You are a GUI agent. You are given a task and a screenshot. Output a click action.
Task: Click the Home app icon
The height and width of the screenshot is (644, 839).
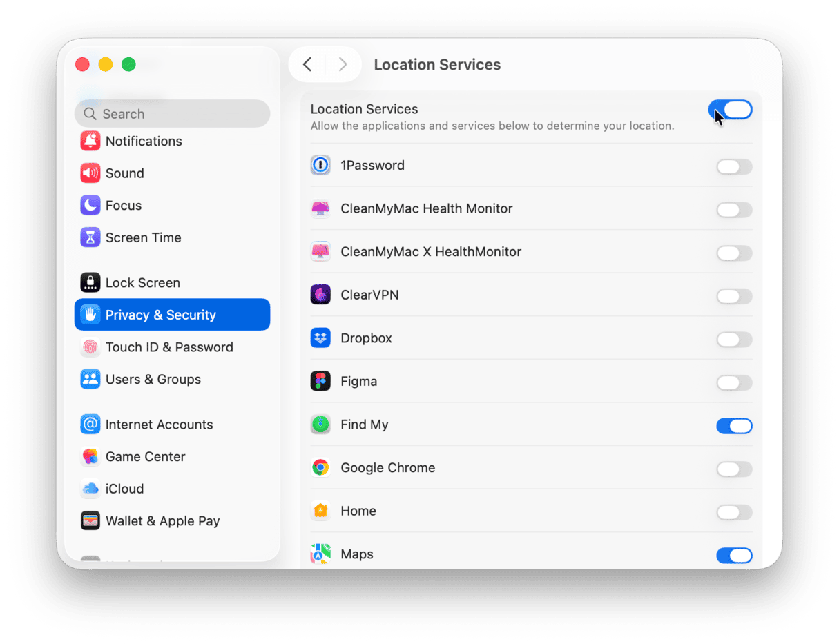320,511
